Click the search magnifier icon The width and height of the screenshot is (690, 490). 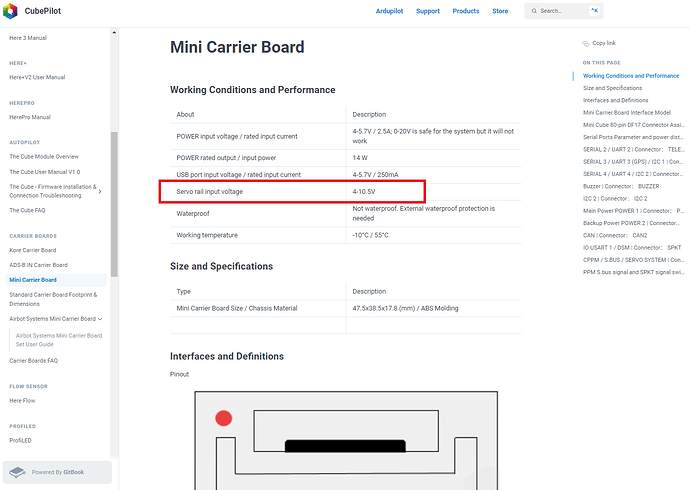coord(534,11)
